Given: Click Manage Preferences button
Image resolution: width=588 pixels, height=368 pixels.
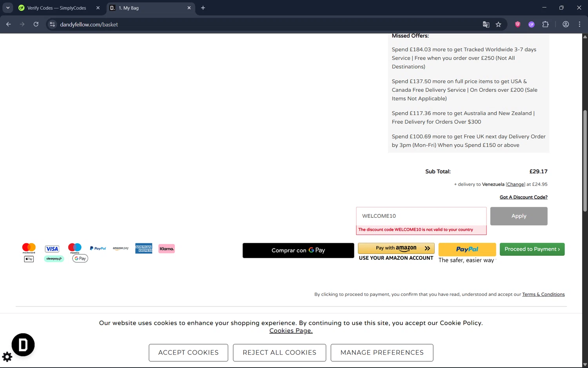Looking at the screenshot, I should tap(382, 353).
